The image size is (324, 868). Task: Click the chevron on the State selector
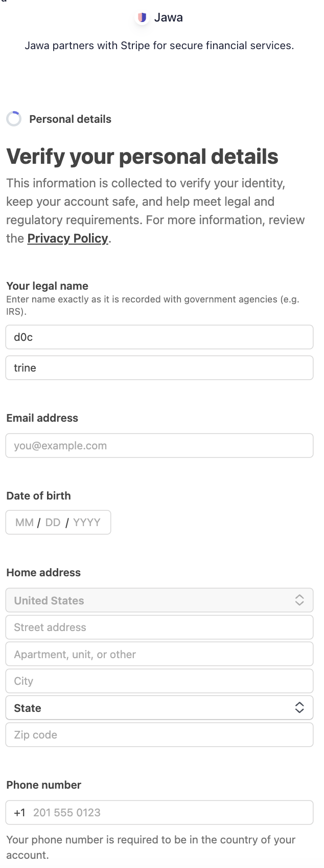(x=299, y=707)
